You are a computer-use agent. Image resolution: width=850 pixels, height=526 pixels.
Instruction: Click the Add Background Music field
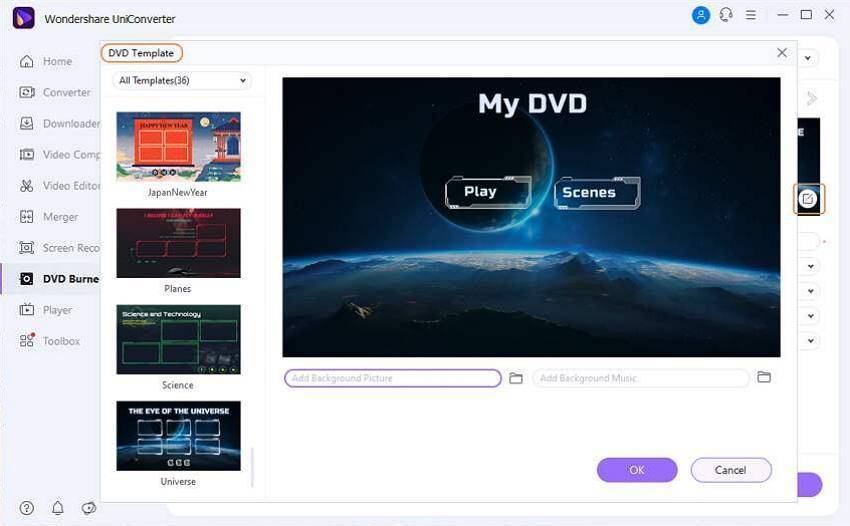point(641,378)
